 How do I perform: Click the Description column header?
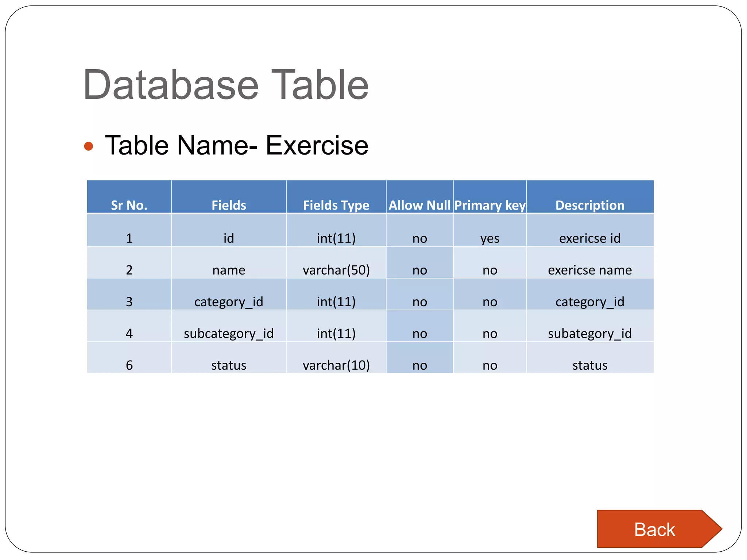tap(590, 205)
